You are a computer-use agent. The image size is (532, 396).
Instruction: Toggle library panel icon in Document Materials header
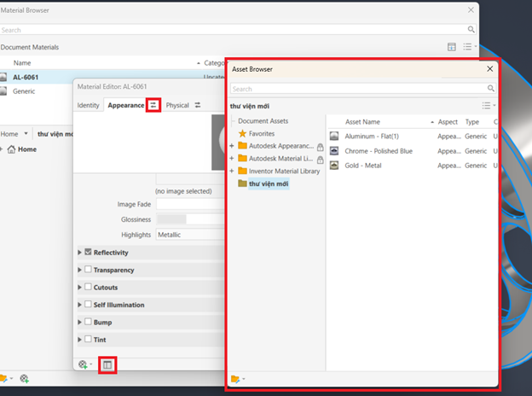click(452, 47)
